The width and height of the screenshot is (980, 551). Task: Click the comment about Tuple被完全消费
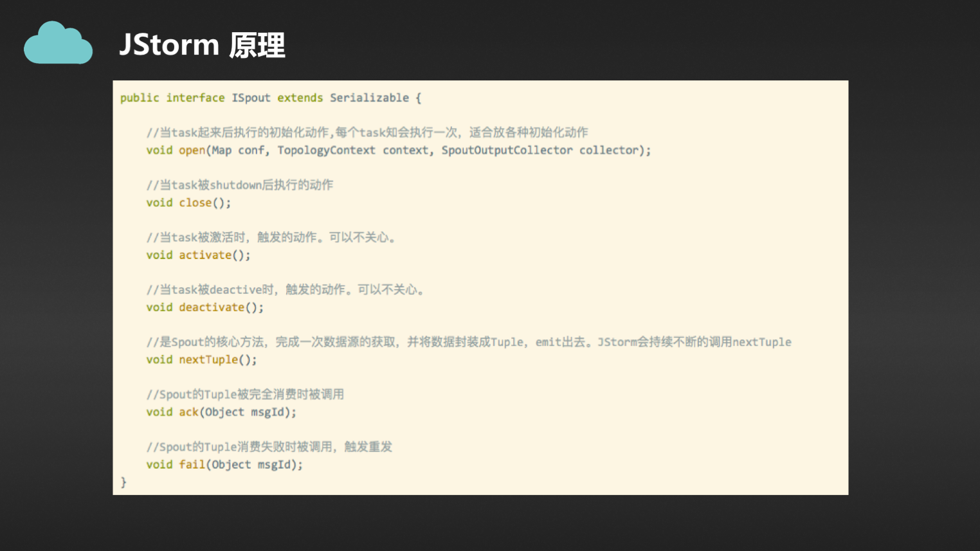tap(245, 394)
